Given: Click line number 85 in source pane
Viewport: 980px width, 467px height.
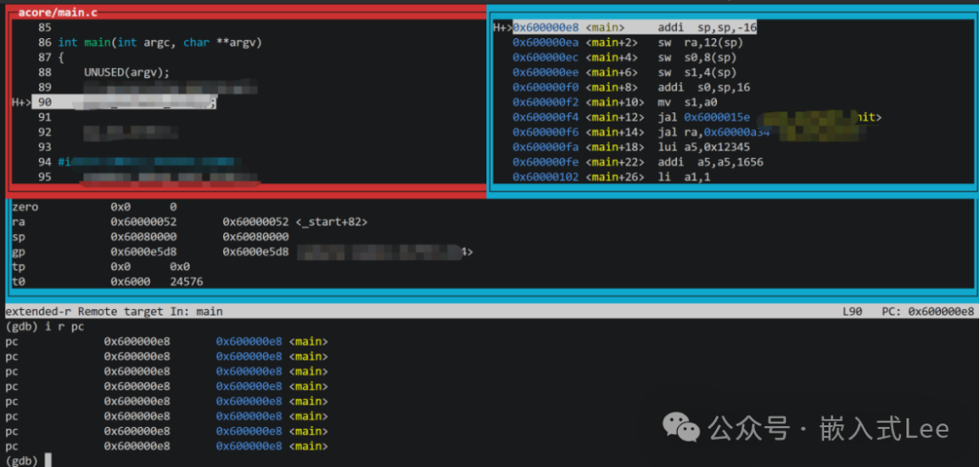Looking at the screenshot, I should click(45, 27).
